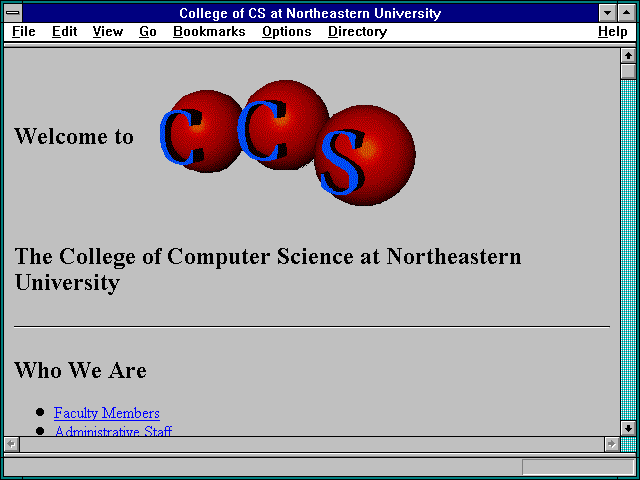Click the vertical scrollbar down arrow
The width and height of the screenshot is (640, 480).
(x=628, y=428)
